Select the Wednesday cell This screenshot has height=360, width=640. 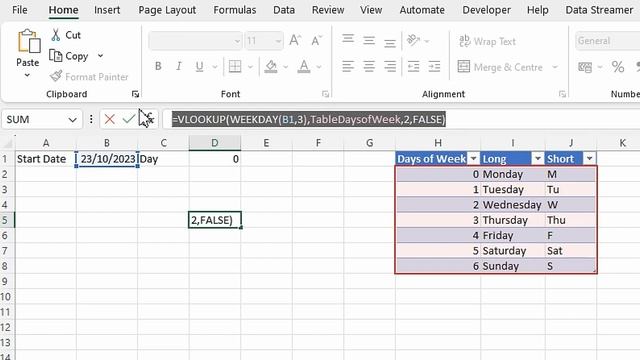pyautogui.click(x=513, y=204)
